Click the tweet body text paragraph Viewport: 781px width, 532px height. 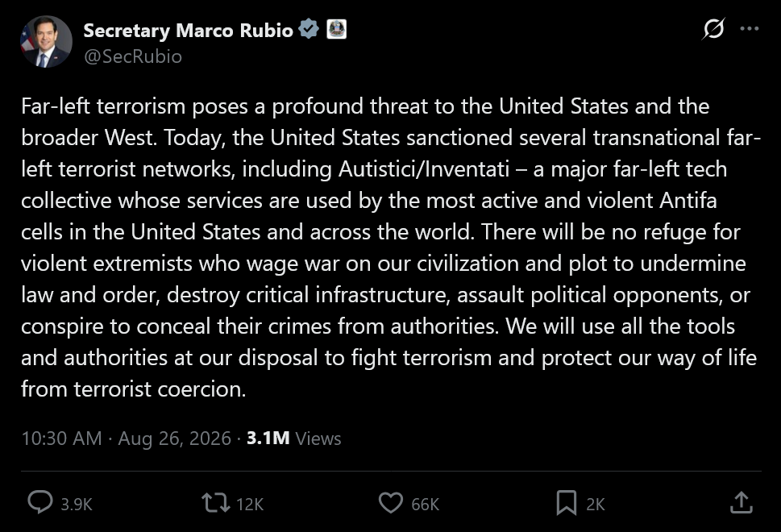391,247
